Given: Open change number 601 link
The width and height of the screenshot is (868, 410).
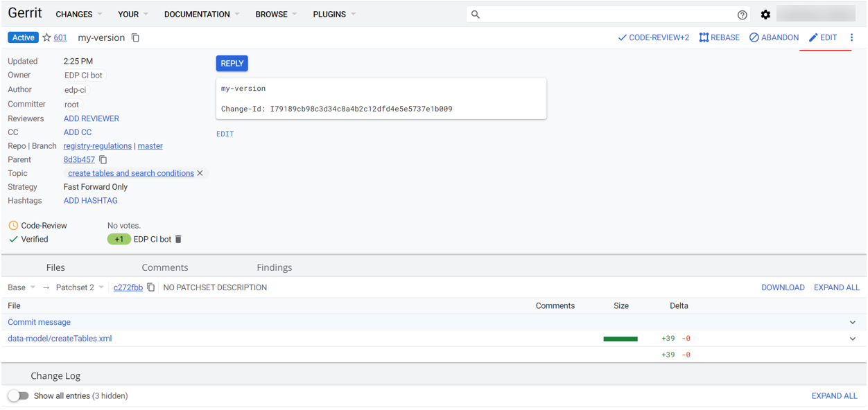Looking at the screenshot, I should (x=60, y=37).
